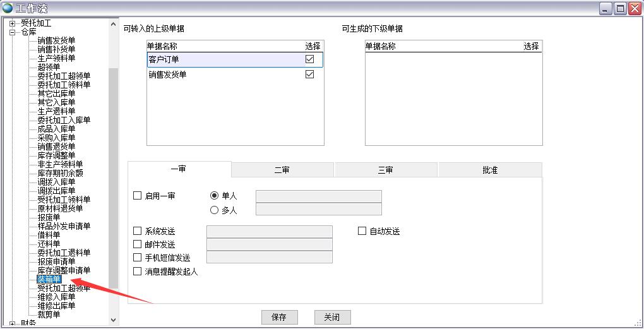Expand the 财务 tree node

tap(11, 324)
